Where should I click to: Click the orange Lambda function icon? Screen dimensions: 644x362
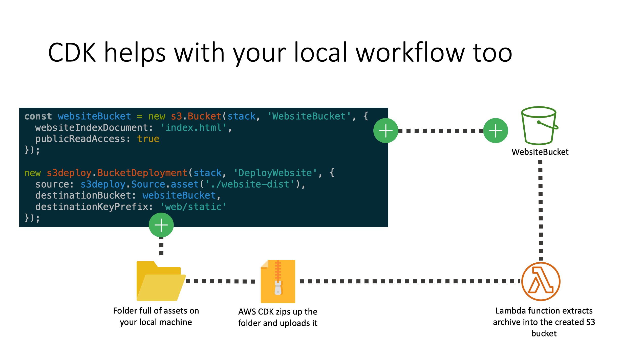(x=541, y=281)
